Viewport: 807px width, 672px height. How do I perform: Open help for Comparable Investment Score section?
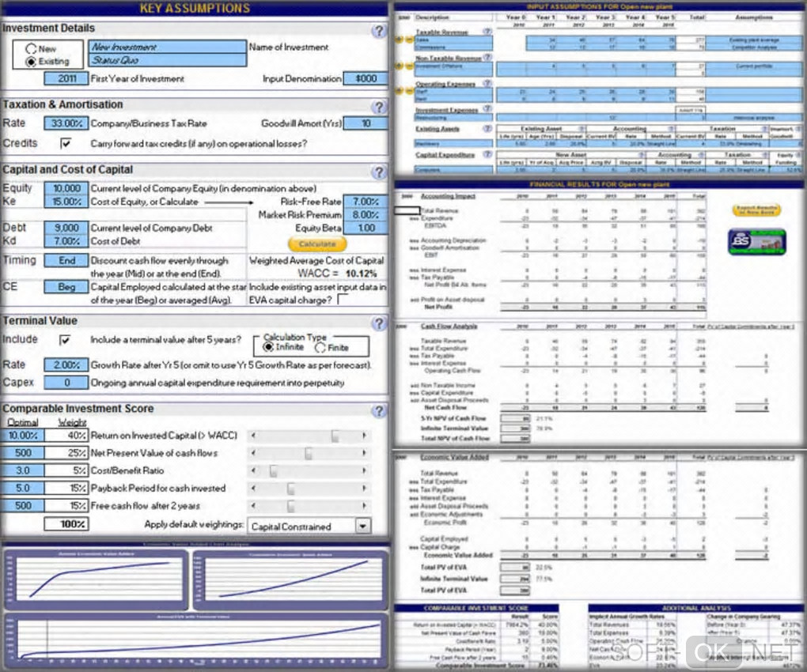click(x=379, y=411)
